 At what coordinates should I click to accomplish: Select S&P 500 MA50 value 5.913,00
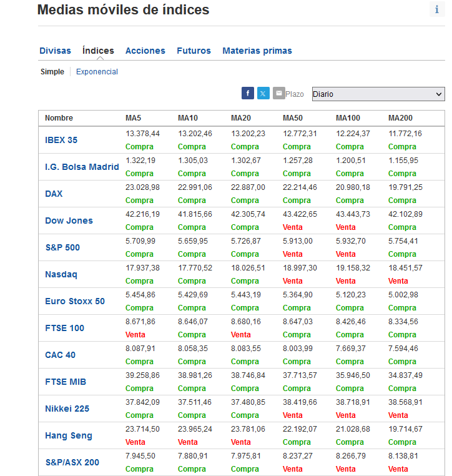(298, 241)
